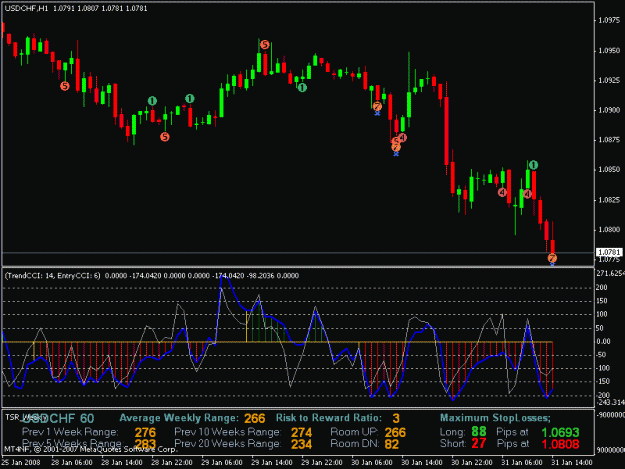Click the 29 Jan 22:00 time axis label
Image resolution: width=625 pixels, height=469 pixels.
coord(322,463)
